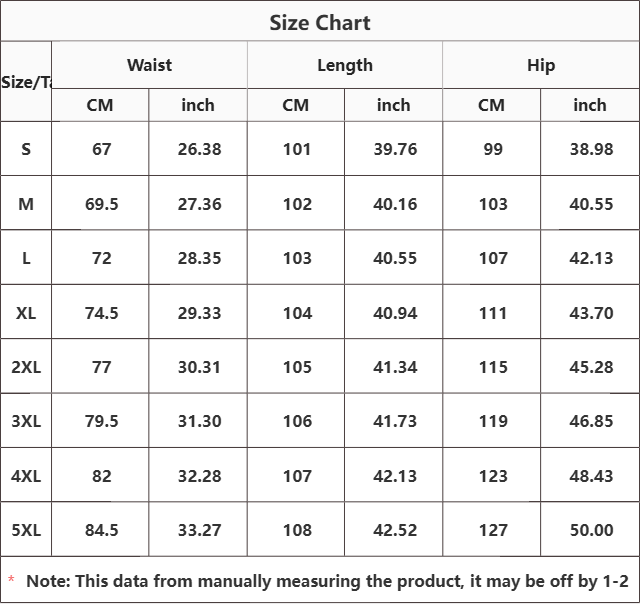Click the 5XL size row label
The height and width of the screenshot is (604, 640).
[26, 530]
